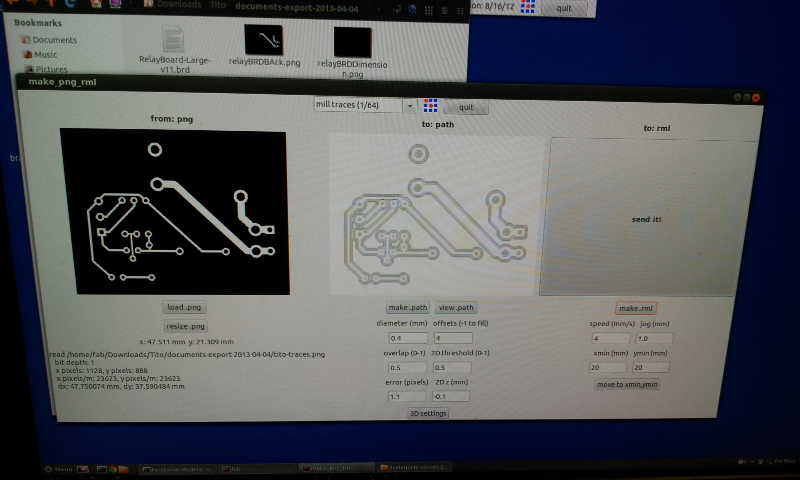The width and height of the screenshot is (800, 480).
Task: Click the from: png board image preview
Action: (x=173, y=212)
